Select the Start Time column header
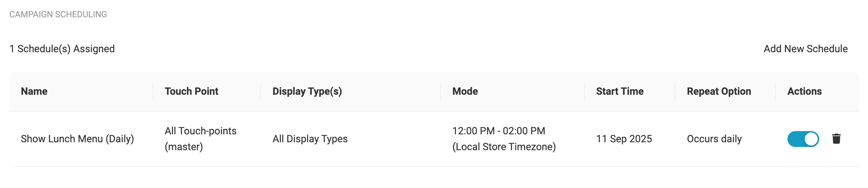868x188 pixels. tap(620, 91)
